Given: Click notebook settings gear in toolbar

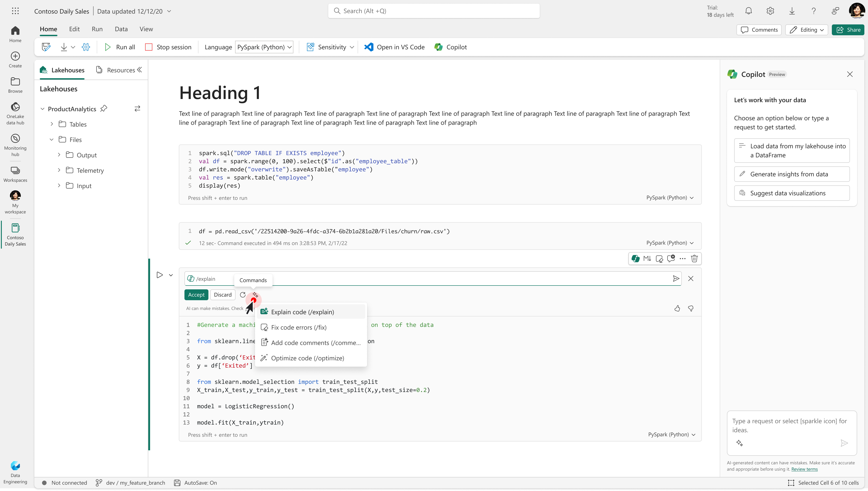Looking at the screenshot, I should [x=86, y=47].
